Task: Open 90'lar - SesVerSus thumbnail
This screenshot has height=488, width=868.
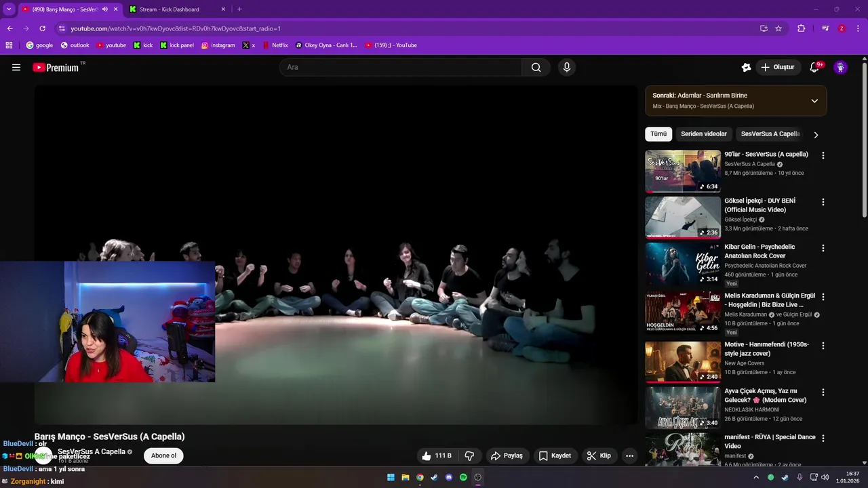Action: (683, 171)
